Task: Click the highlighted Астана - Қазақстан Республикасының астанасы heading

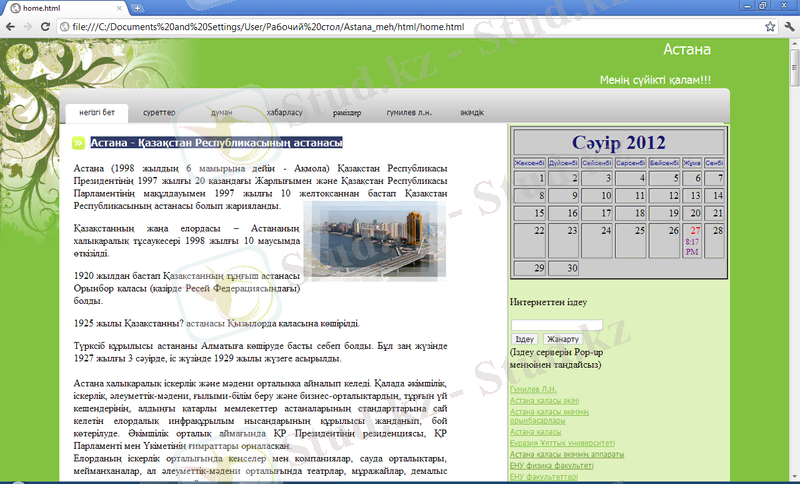Action: click(x=216, y=143)
